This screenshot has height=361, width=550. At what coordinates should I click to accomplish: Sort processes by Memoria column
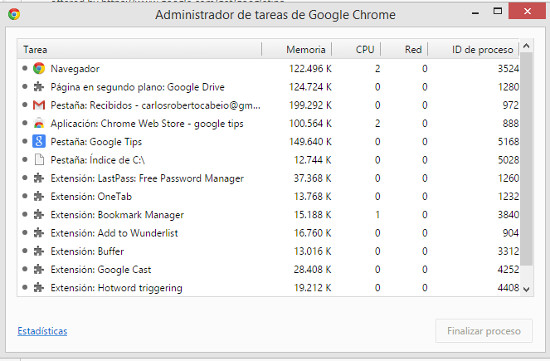click(297, 49)
